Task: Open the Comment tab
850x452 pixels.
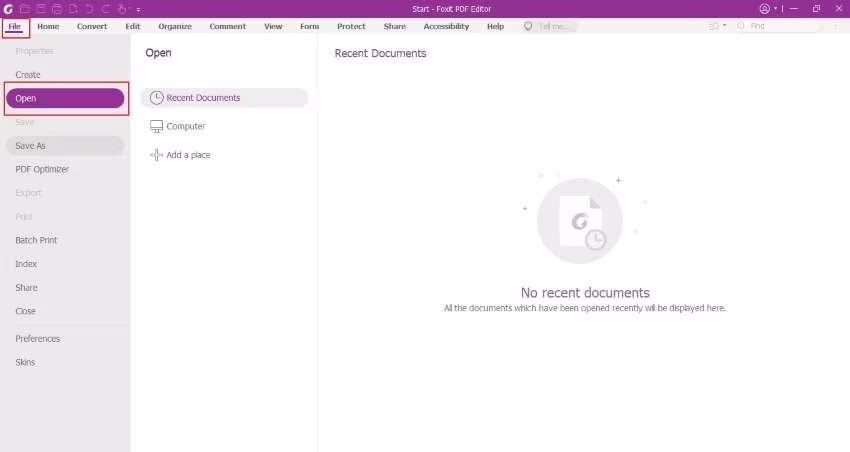Action: click(228, 26)
